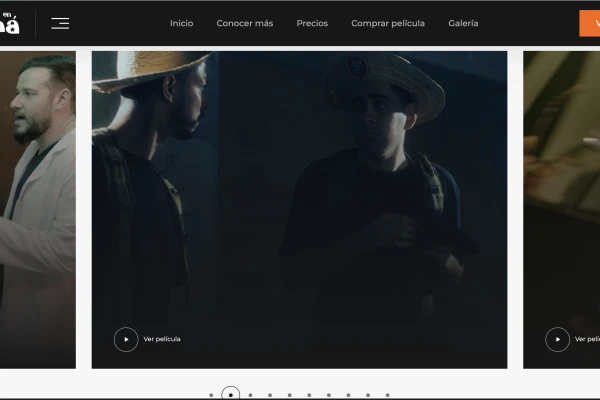Click the orange header button at right
Screen dimensions: 600x400
pos(590,23)
